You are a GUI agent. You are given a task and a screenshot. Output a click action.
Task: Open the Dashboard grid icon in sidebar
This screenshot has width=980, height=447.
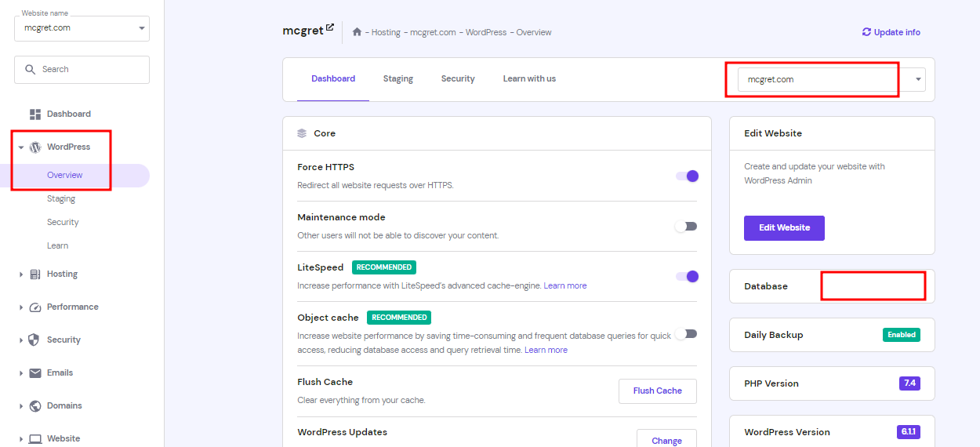coord(35,114)
